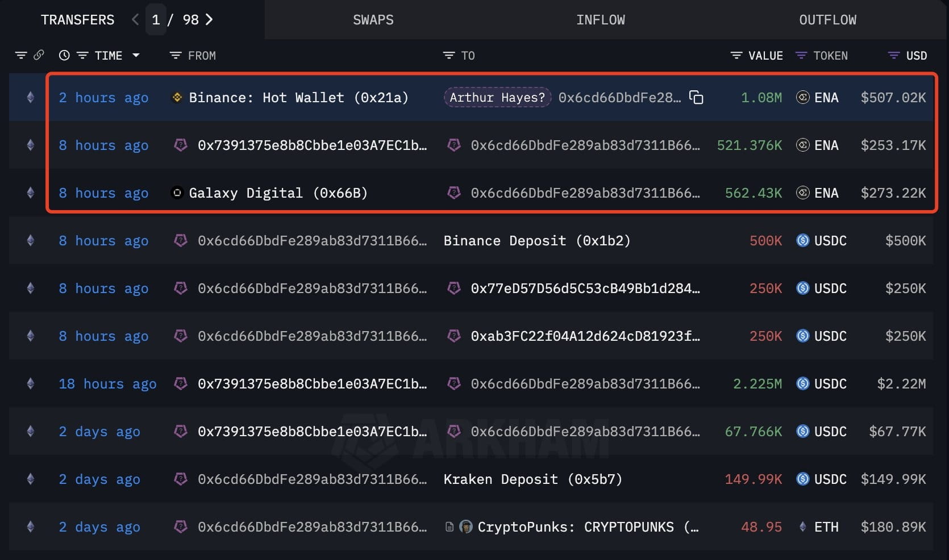949x560 pixels.
Task: Select the 149.99K value in Kraken row
Action: [x=754, y=479]
